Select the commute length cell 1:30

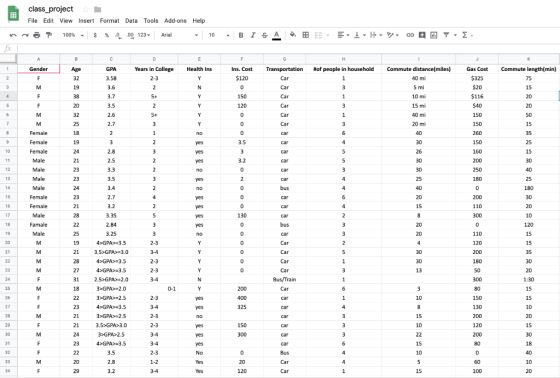(x=529, y=279)
